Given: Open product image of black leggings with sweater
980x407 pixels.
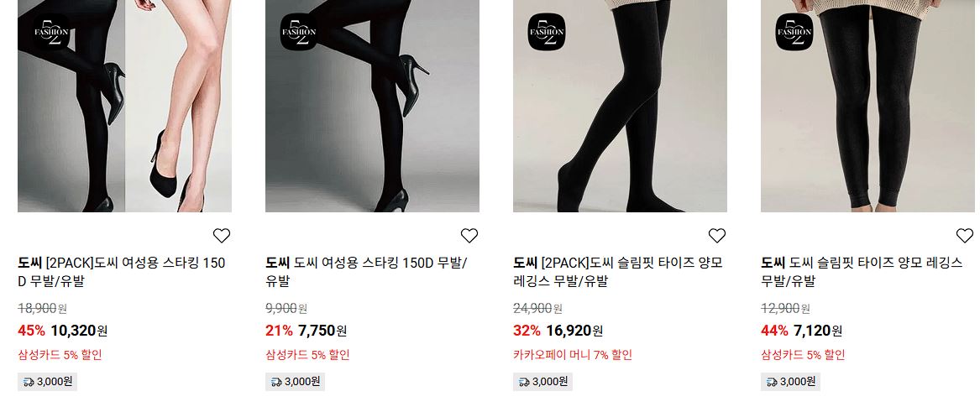Looking at the screenshot, I should tap(867, 106).
